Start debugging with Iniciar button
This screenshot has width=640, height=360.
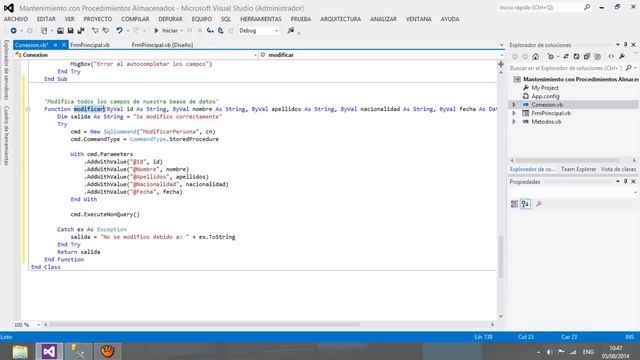(166, 31)
